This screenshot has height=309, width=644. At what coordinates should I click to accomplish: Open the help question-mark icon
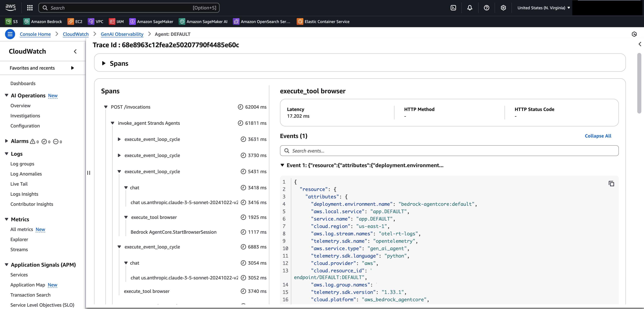point(486,8)
